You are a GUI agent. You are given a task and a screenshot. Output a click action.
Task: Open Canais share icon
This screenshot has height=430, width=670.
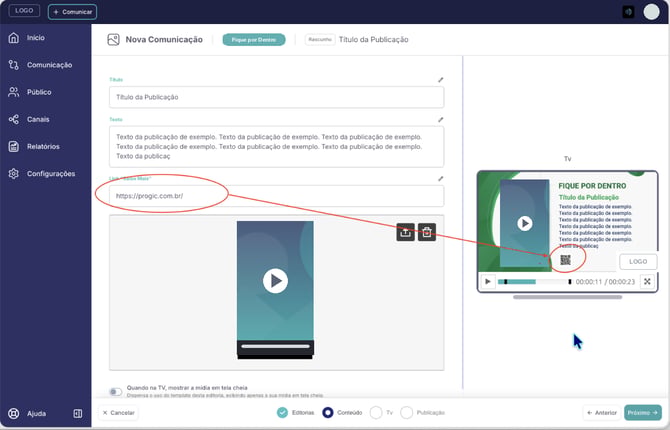[x=14, y=119]
